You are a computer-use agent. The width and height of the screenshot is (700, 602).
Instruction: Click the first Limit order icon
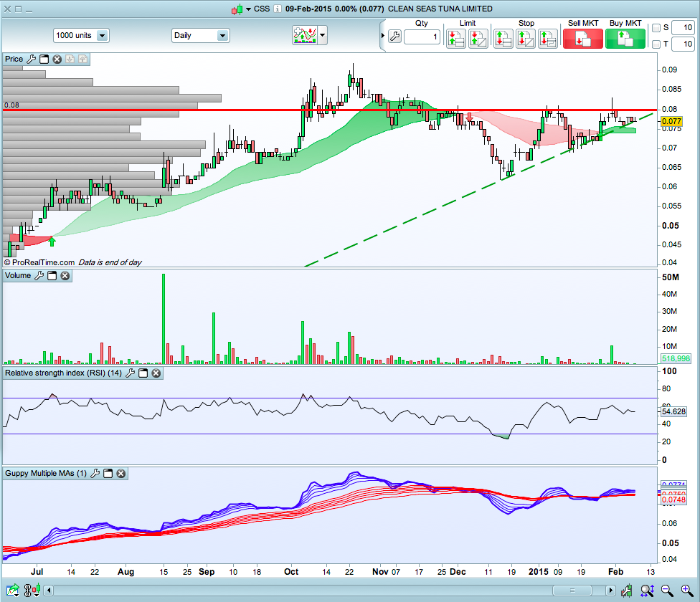click(x=456, y=39)
